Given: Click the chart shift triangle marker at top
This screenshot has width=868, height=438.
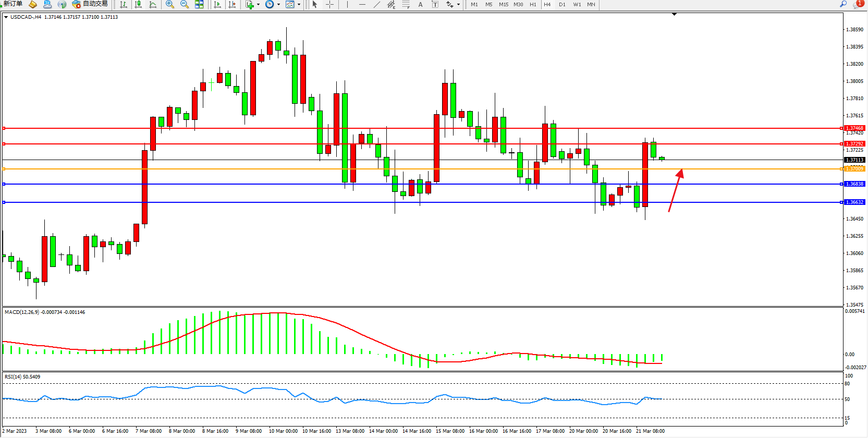Looking at the screenshot, I should pos(674,15).
